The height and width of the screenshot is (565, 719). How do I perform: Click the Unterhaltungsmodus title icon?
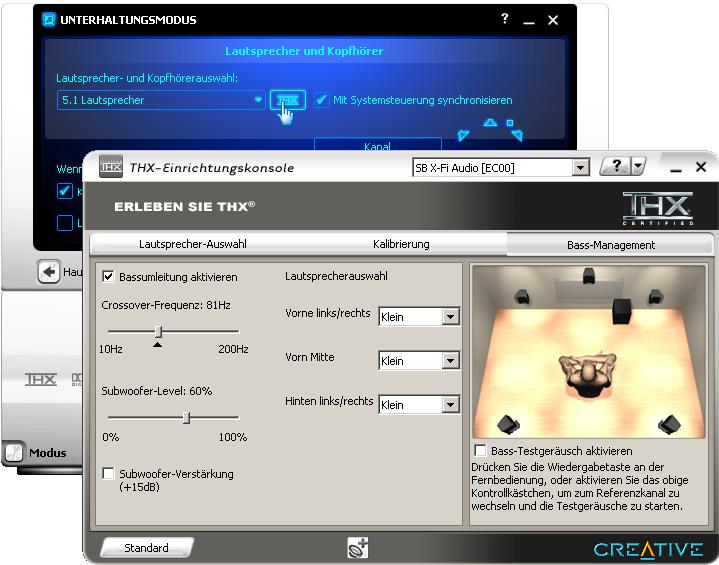click(x=49, y=20)
